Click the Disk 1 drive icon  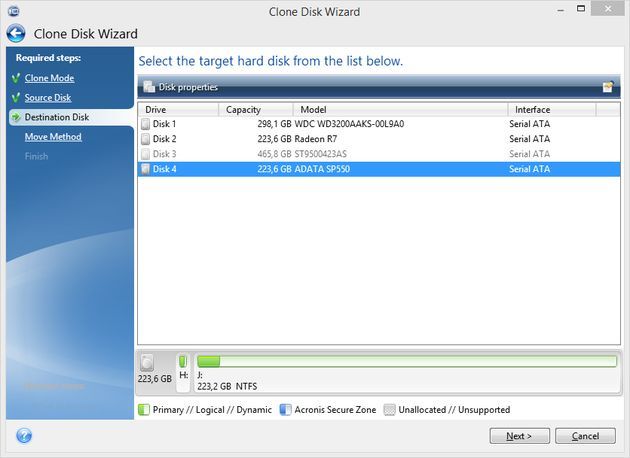145,124
